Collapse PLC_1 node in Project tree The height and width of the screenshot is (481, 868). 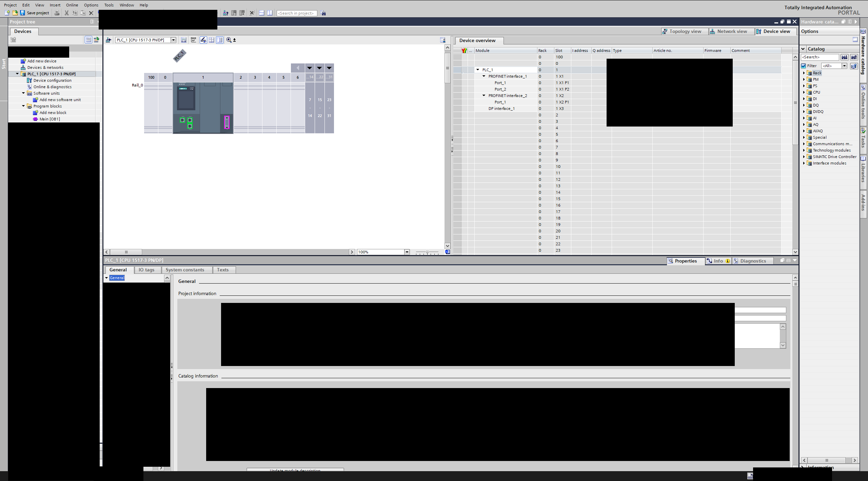(17, 74)
